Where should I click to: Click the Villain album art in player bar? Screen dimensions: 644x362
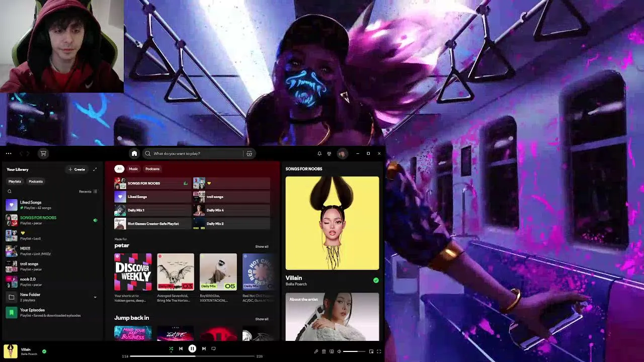[11, 351]
